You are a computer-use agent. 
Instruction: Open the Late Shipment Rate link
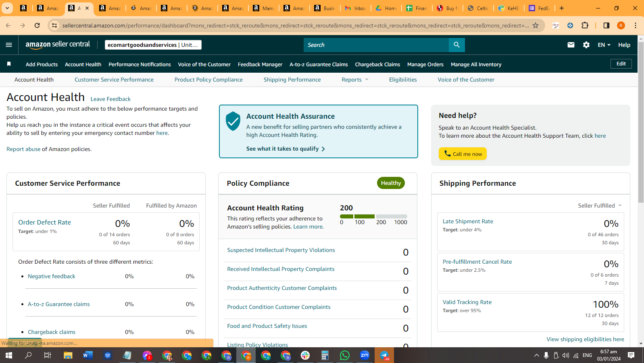[x=468, y=221]
